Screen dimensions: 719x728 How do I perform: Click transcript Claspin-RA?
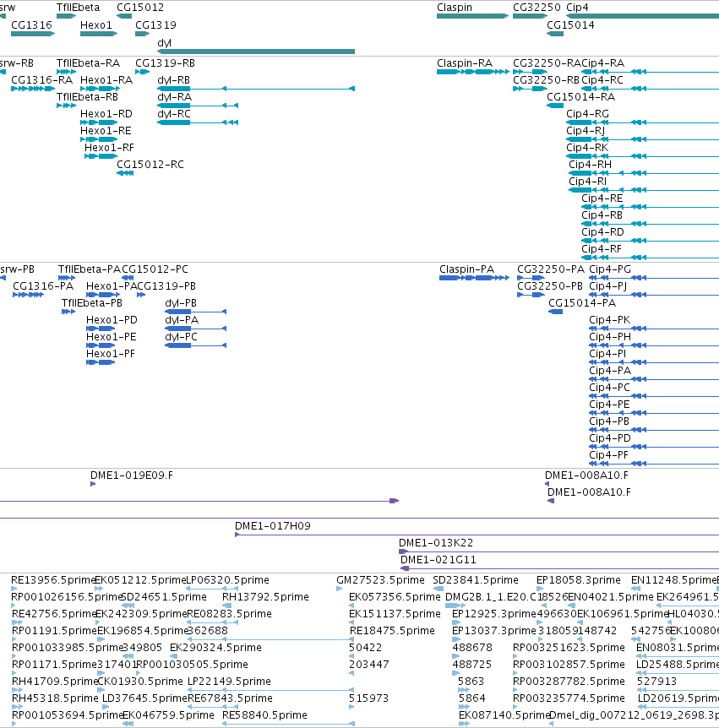pos(473,72)
